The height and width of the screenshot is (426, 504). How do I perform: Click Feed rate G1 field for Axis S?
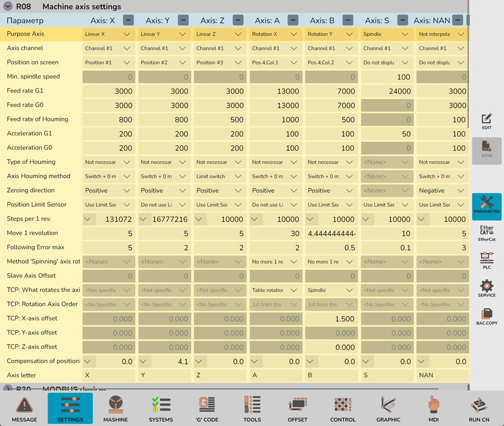pyautogui.click(x=388, y=91)
